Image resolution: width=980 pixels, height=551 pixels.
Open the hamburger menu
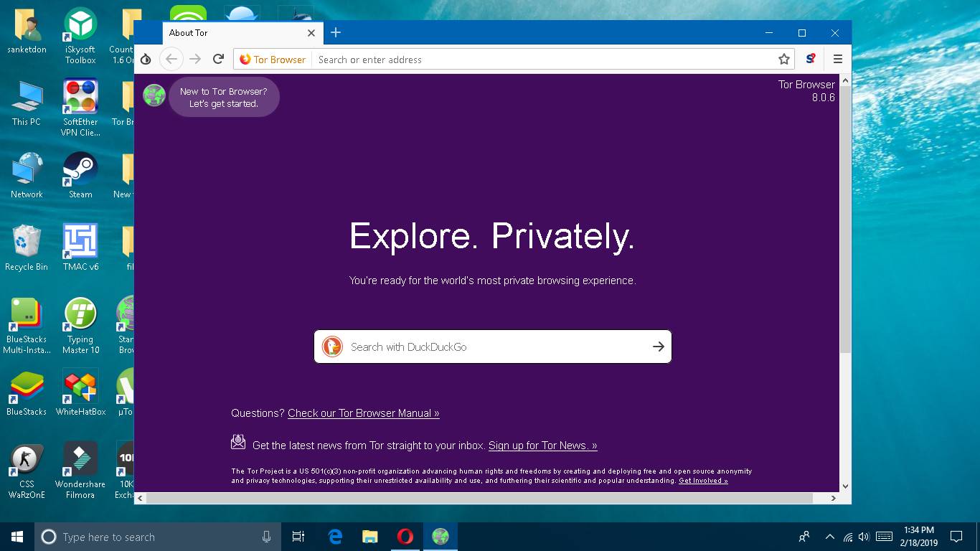pos(837,59)
